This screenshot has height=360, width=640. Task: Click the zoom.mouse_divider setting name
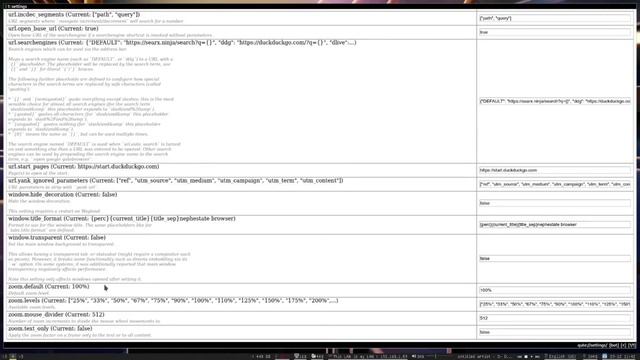pyautogui.click(x=36, y=315)
